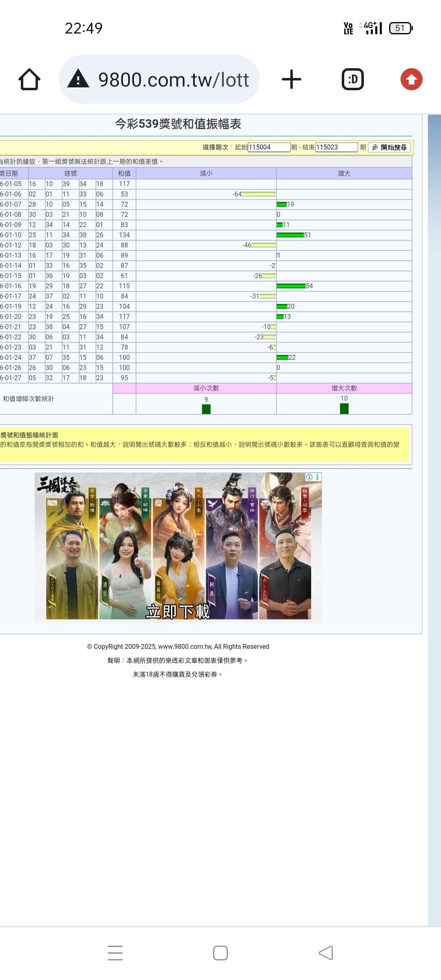Open the tab switcher button
Viewport: 441px width, 980px height.
pyautogui.click(x=352, y=79)
